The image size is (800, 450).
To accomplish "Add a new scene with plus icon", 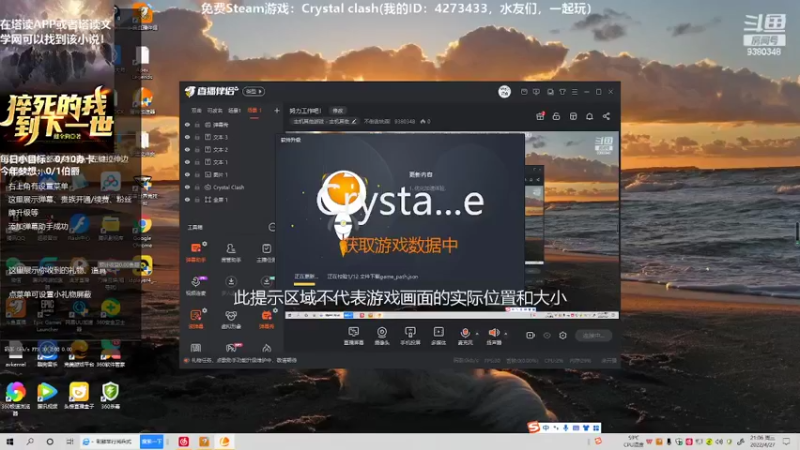I will (277, 110).
